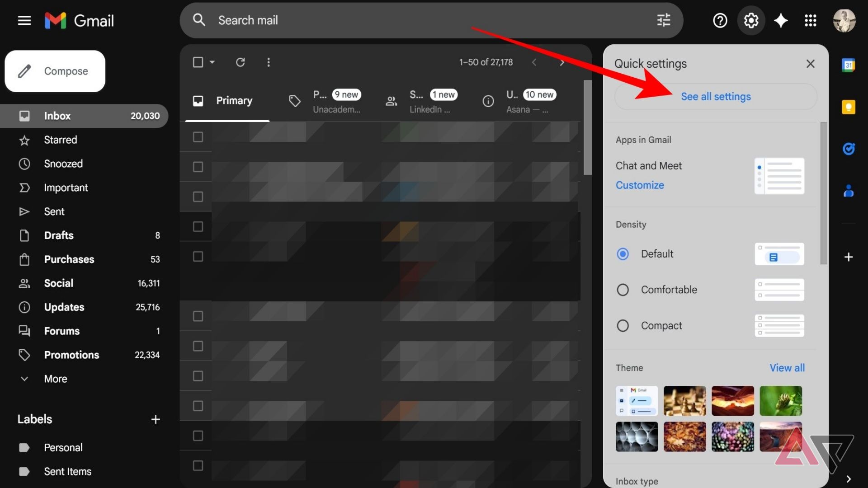
Task: Open Google Calendar side panel icon
Action: pos(849,65)
